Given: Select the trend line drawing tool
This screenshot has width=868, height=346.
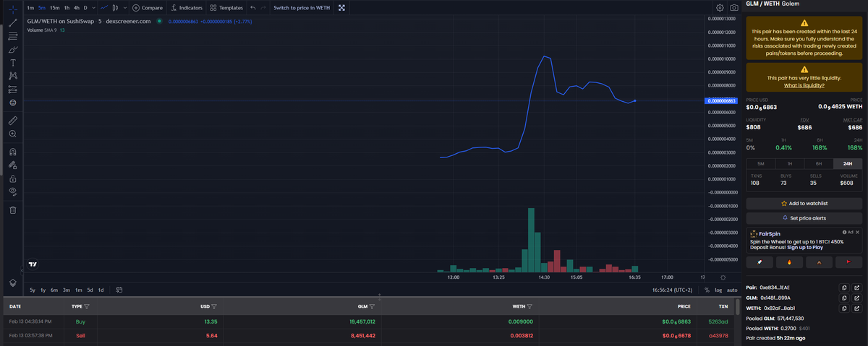Looking at the screenshot, I should 13,22.
